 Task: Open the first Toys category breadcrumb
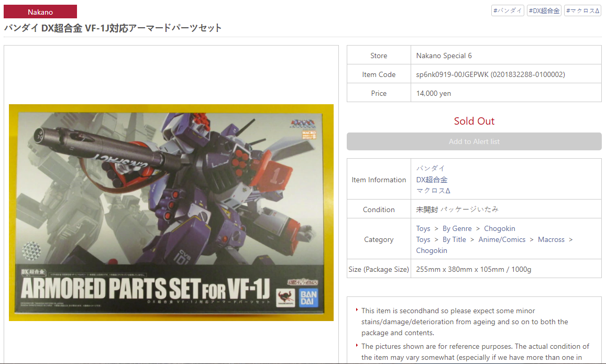(423, 228)
